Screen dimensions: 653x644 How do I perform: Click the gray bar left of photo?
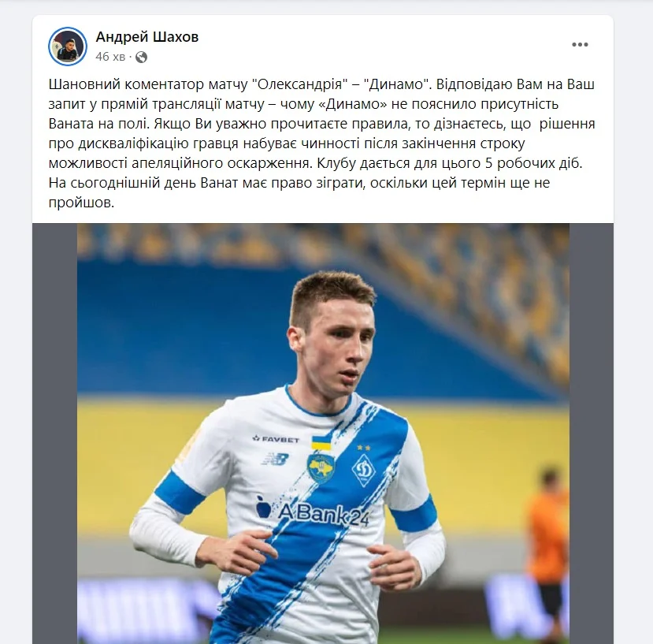coord(54,434)
